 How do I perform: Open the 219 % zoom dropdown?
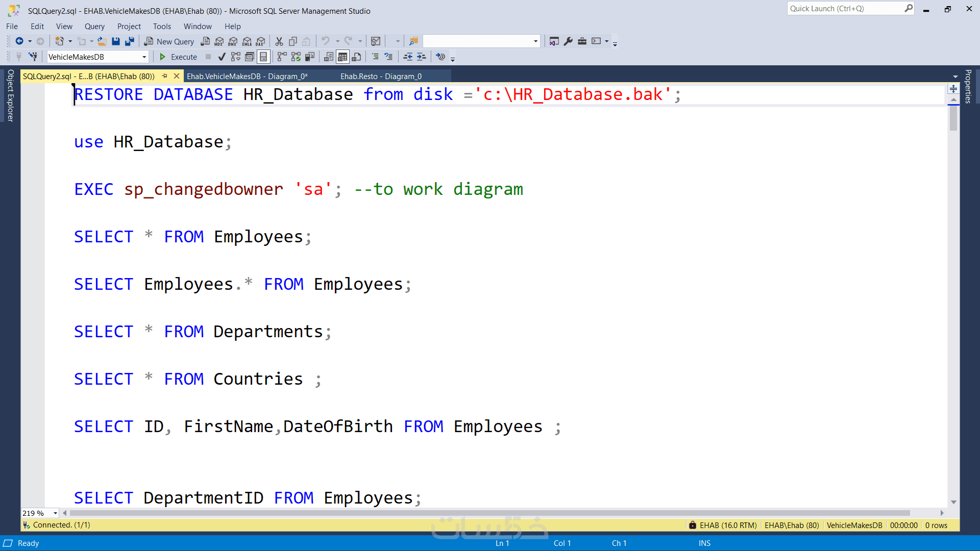pos(55,513)
